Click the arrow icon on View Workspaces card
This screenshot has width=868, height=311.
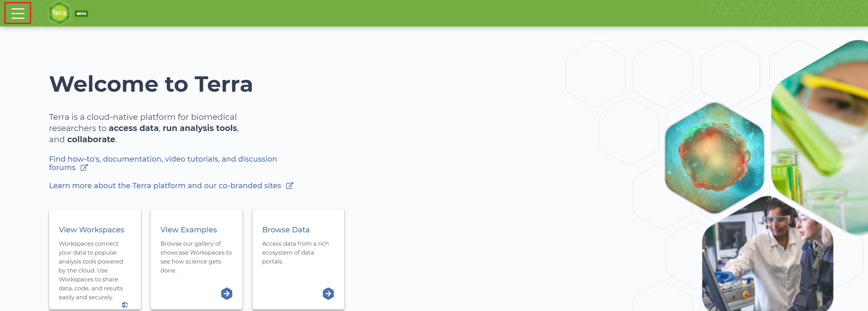point(125,304)
